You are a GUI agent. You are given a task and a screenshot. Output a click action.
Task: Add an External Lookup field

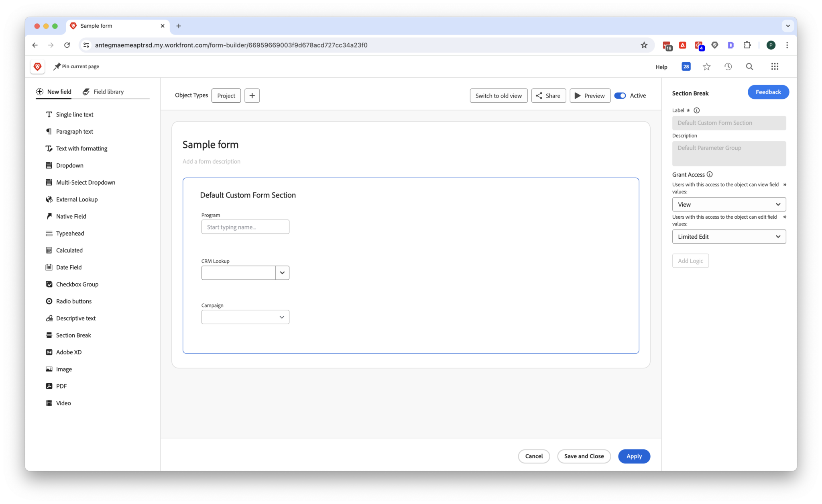[76, 199]
